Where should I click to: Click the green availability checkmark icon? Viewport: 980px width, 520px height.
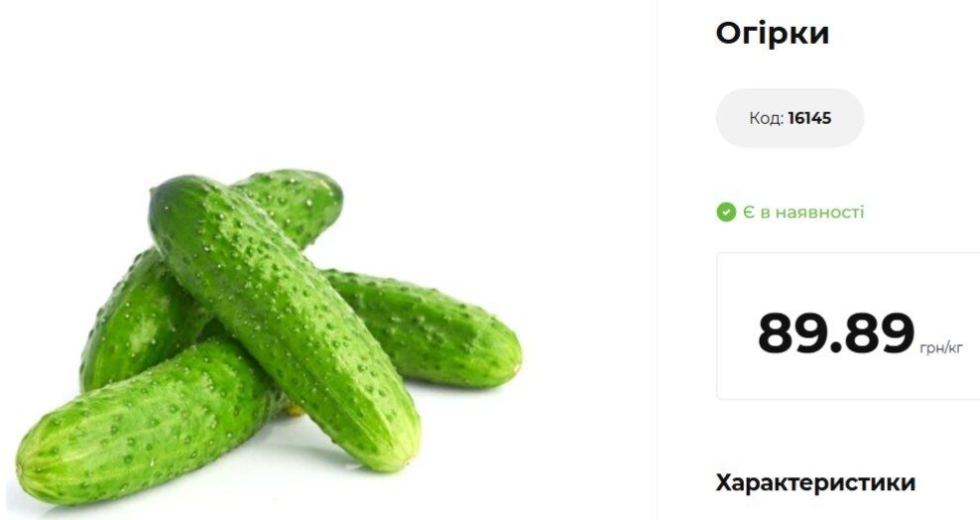(726, 212)
